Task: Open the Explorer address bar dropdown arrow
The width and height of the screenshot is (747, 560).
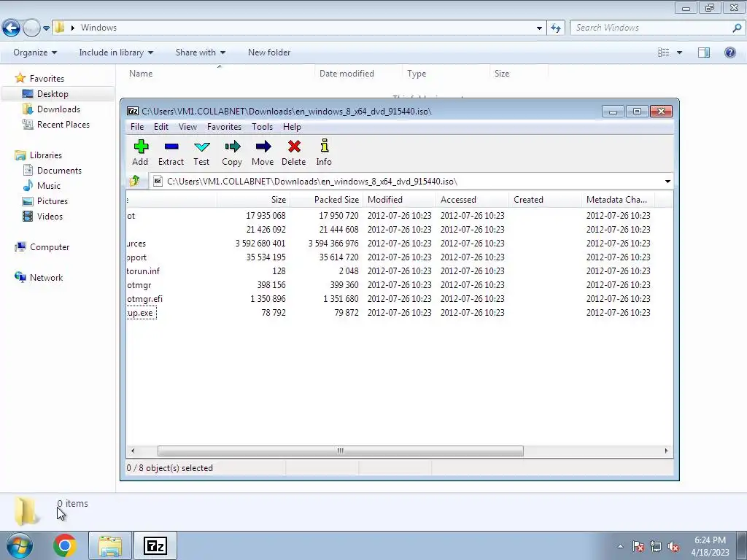Action: coord(539,28)
